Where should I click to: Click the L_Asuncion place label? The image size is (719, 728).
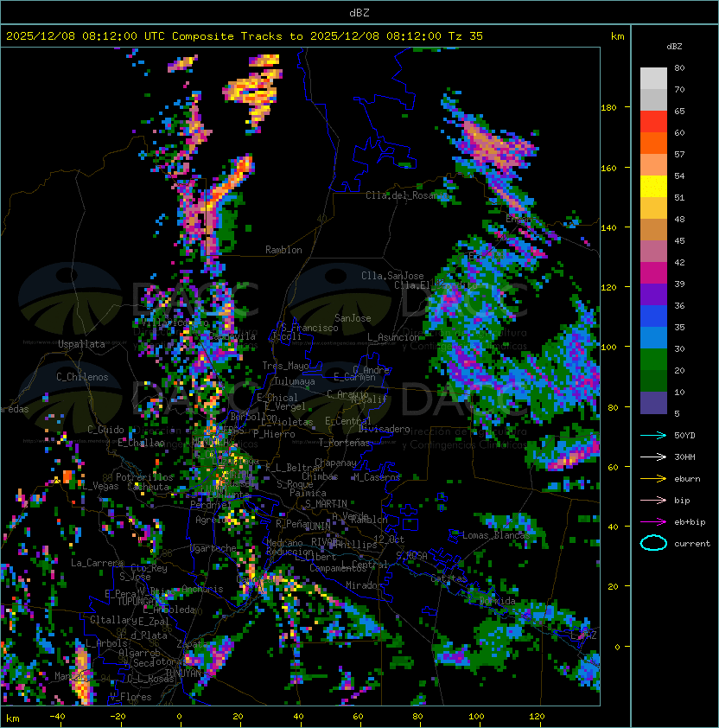pyautogui.click(x=393, y=337)
